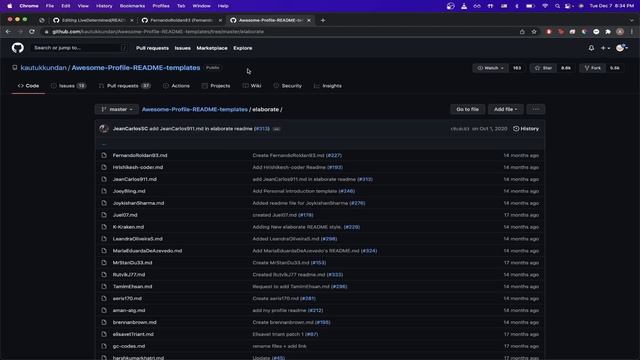Open the master branch dropdown
Screen dimensions: 640x360
[117, 109]
